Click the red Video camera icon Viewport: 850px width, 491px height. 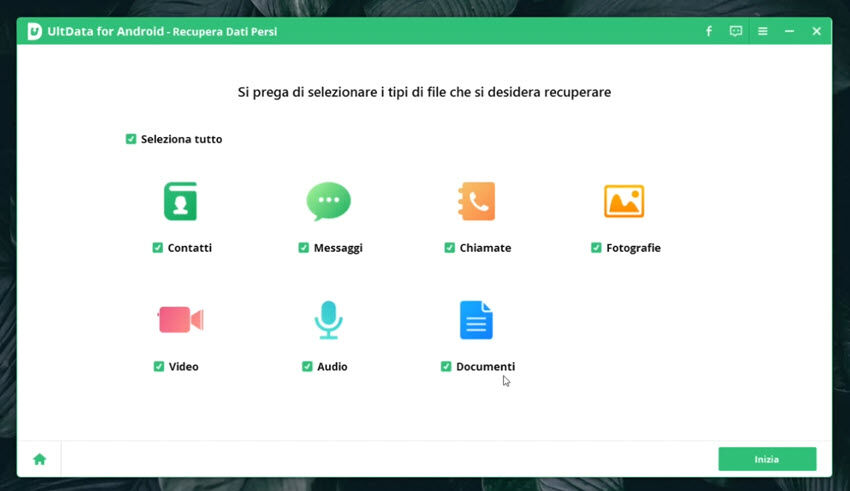coord(180,320)
